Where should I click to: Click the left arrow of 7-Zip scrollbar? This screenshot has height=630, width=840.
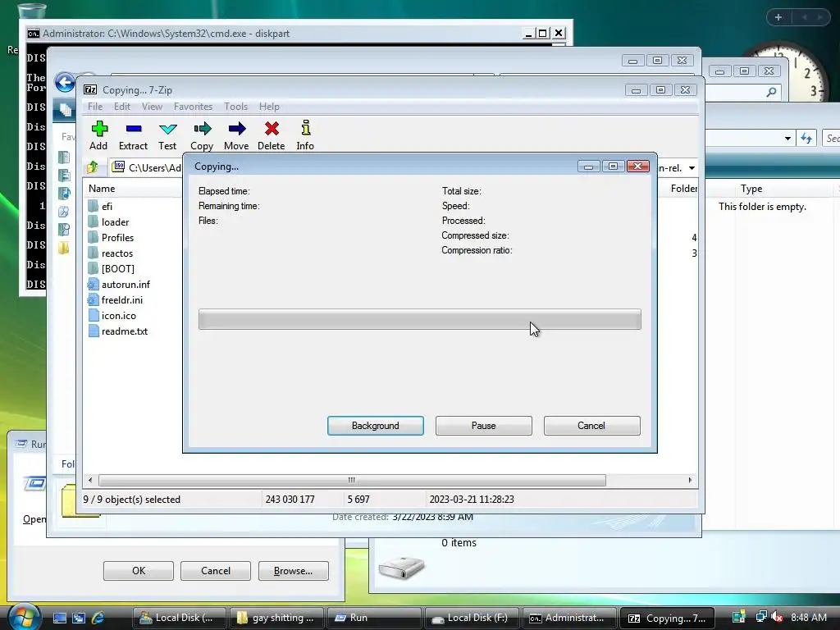click(90, 480)
